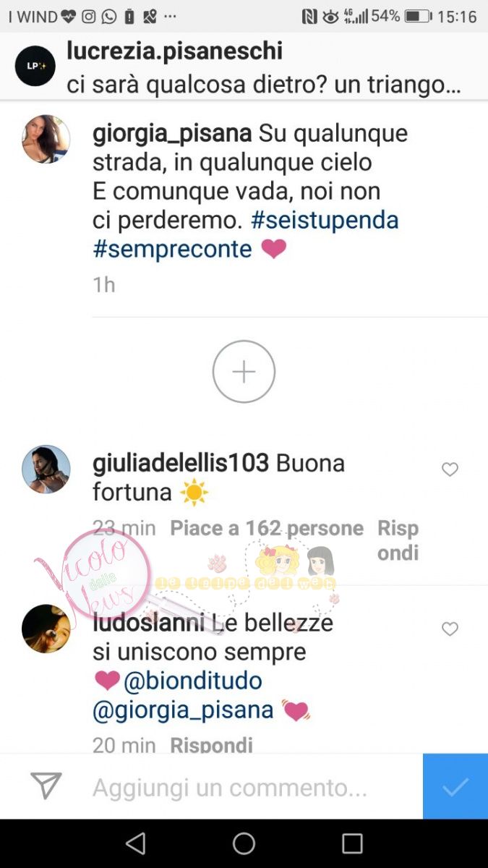Screen dimensions: 488x868
Task: Open giuliadelellis103's avatar
Action: tap(46, 469)
